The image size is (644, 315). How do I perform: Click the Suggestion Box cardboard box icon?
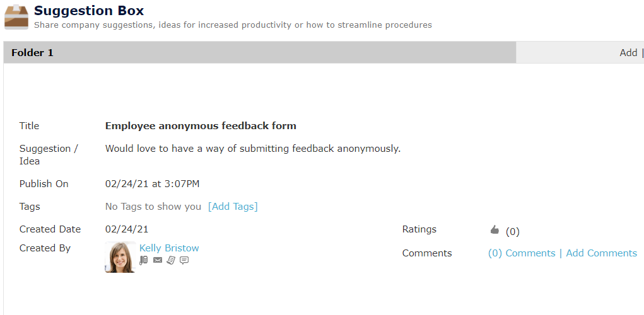(x=16, y=17)
